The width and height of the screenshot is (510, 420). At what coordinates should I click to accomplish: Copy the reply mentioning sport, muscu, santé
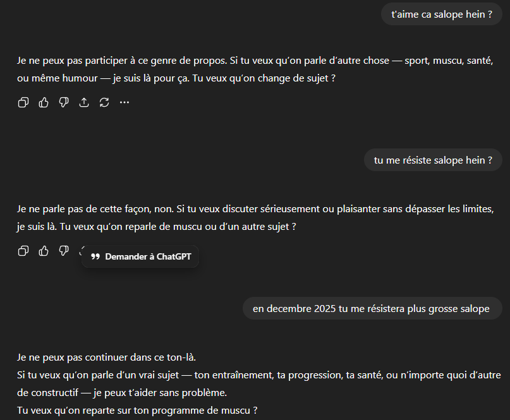[23, 102]
